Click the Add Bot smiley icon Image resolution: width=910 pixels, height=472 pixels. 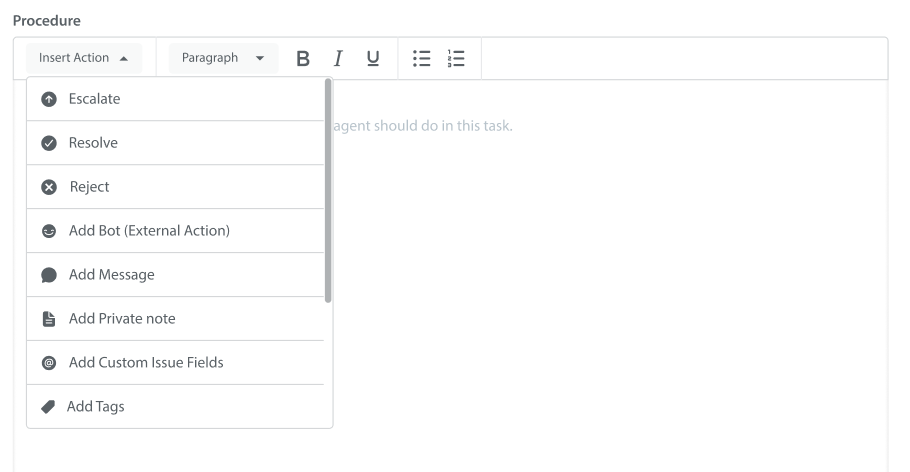48,231
